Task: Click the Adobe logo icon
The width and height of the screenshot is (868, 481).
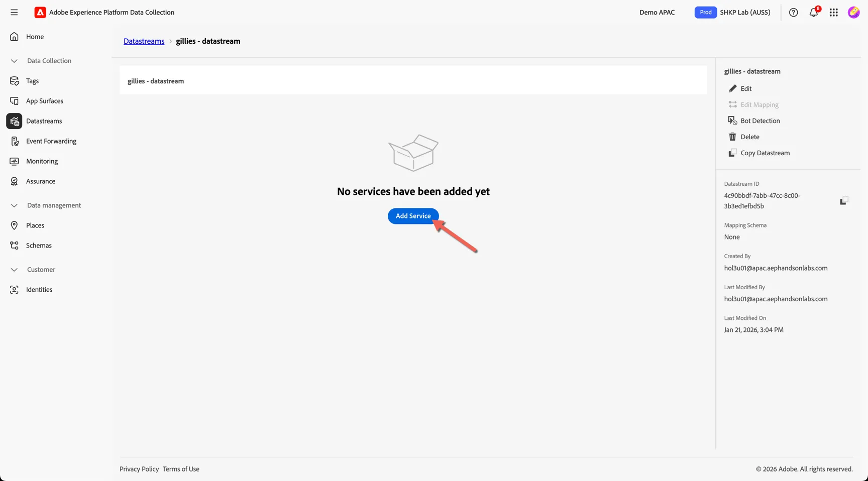Action: [x=40, y=12]
